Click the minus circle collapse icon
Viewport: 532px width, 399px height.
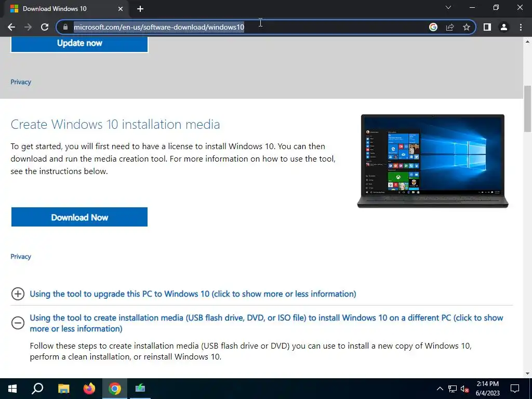pyautogui.click(x=18, y=323)
